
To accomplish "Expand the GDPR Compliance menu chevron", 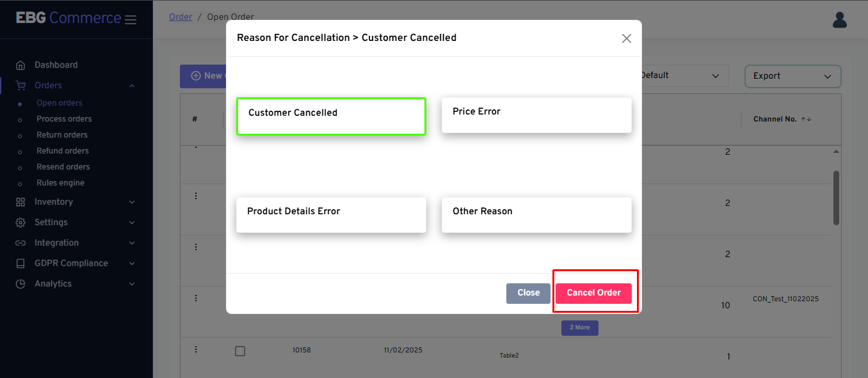I will pyautogui.click(x=132, y=264).
